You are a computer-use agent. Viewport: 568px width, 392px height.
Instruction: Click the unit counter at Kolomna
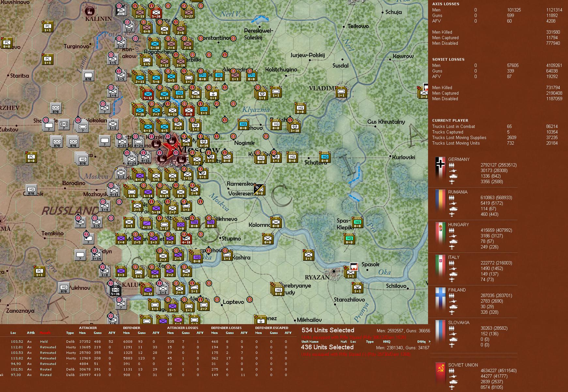pos(276,222)
